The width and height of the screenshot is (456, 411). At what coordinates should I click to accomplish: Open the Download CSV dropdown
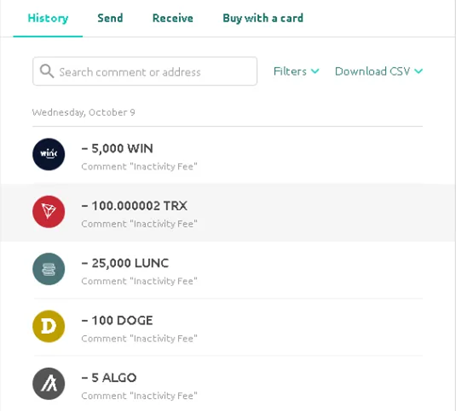pyautogui.click(x=379, y=71)
